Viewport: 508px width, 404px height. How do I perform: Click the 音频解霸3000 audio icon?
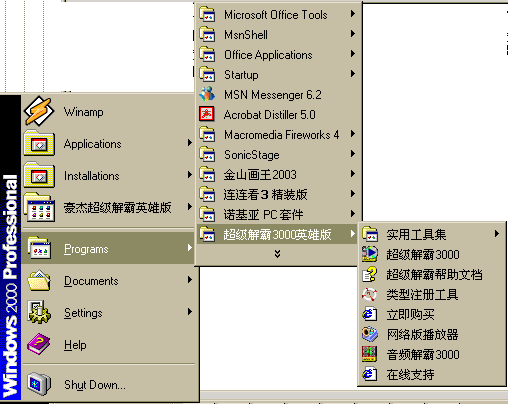click(x=370, y=354)
